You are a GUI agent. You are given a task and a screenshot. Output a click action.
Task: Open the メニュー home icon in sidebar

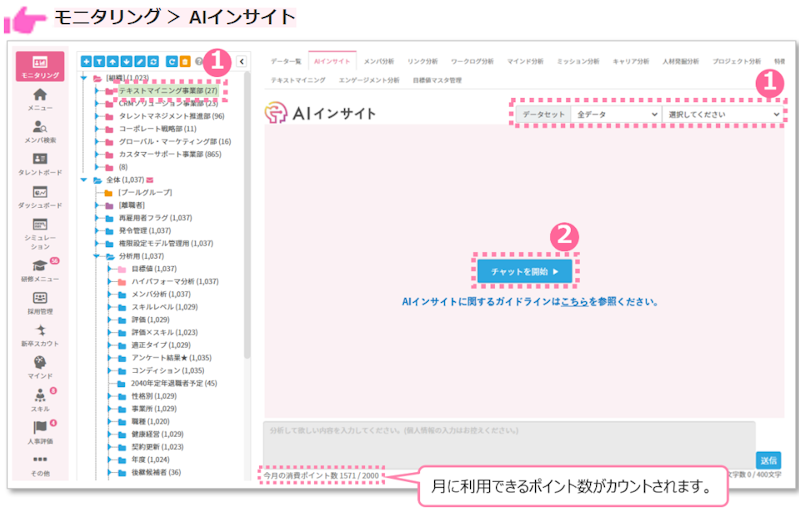click(x=41, y=95)
